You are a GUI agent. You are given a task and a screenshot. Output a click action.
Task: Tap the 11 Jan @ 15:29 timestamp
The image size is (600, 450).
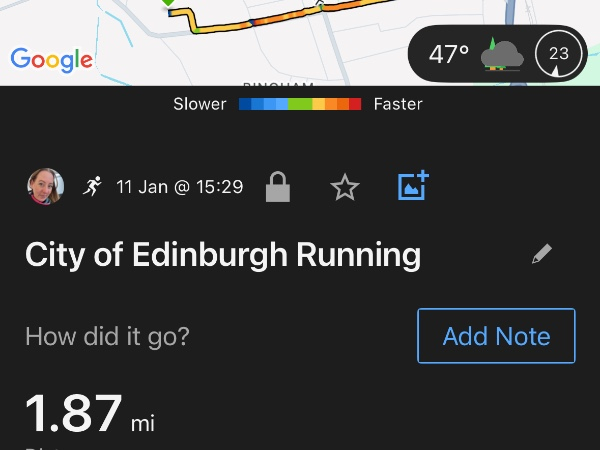click(x=180, y=187)
